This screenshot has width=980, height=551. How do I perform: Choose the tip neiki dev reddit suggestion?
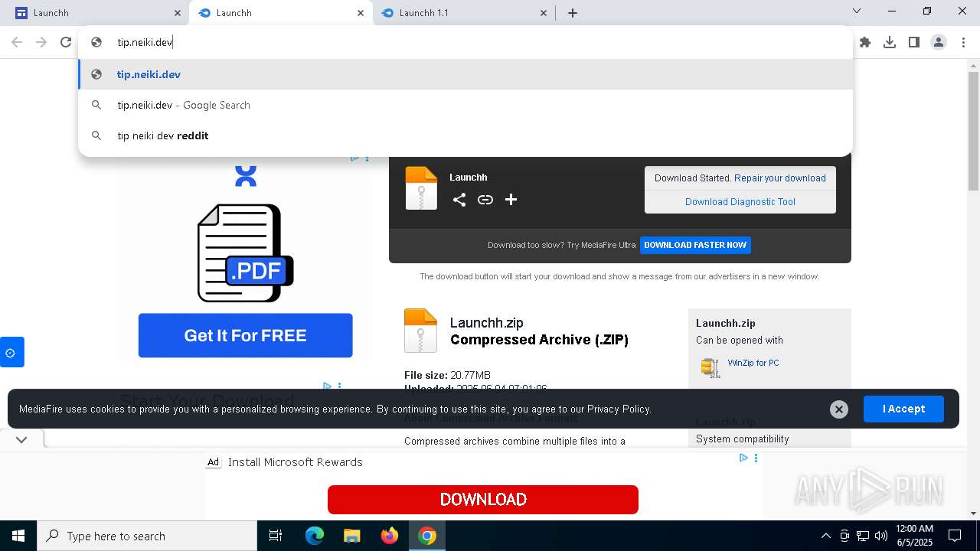(465, 135)
